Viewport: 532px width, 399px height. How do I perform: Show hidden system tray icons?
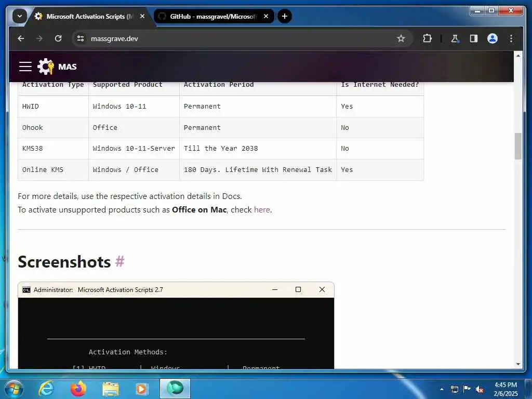pyautogui.click(x=442, y=389)
